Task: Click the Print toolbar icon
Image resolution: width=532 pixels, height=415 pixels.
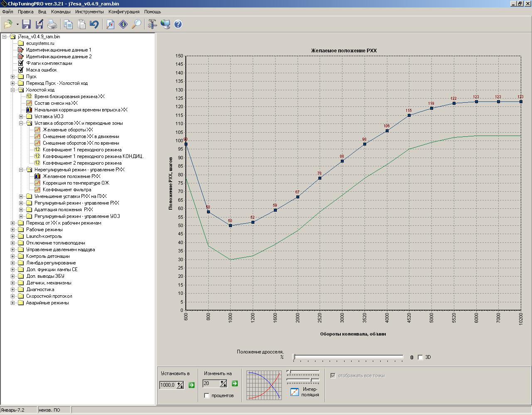Action: [52, 24]
